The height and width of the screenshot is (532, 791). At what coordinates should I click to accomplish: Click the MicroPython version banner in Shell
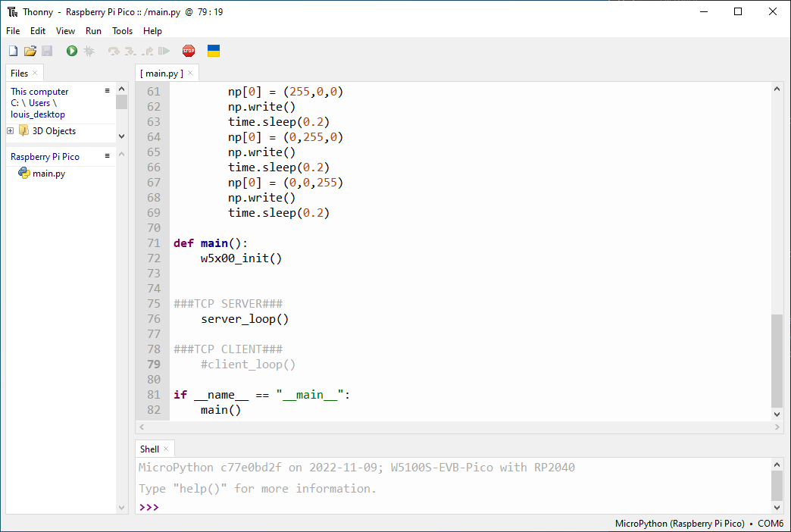pyautogui.click(x=357, y=468)
